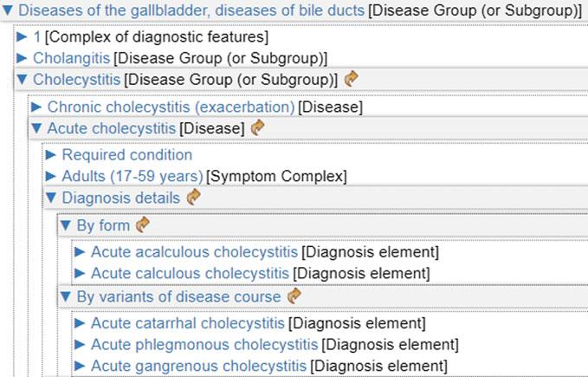
Task: Expand the node labeled 1 complex of diagnostic features
Action: coord(23,37)
